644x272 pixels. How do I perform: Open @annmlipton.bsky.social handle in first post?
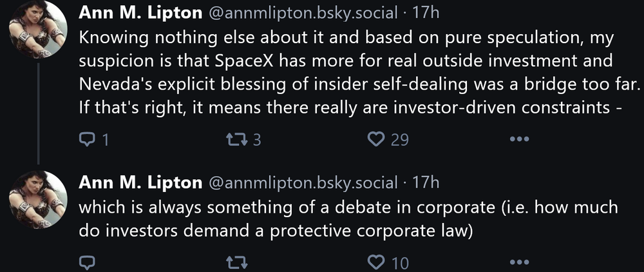302,14
